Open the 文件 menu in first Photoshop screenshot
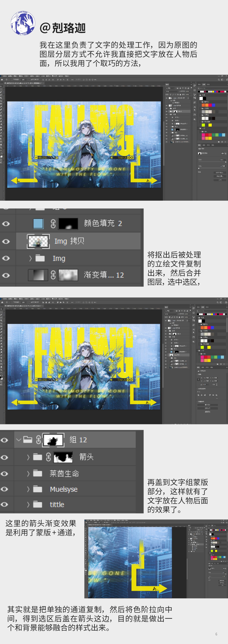 click(4, 76)
